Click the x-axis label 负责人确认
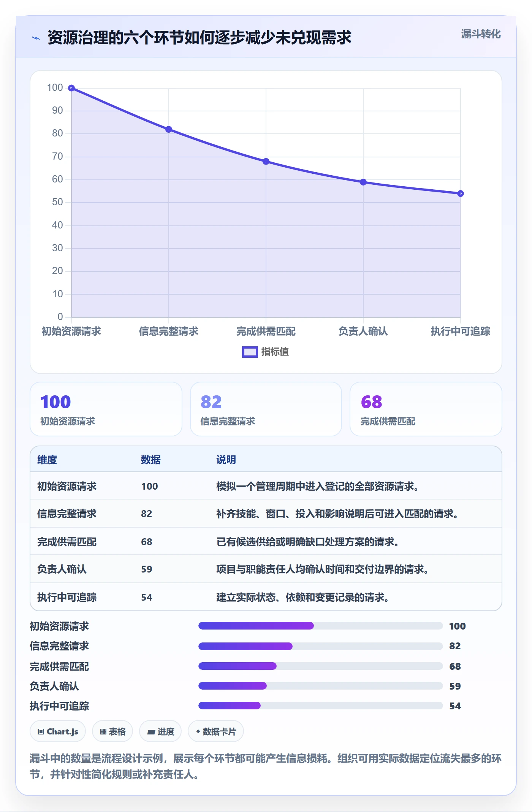 pos(363,331)
